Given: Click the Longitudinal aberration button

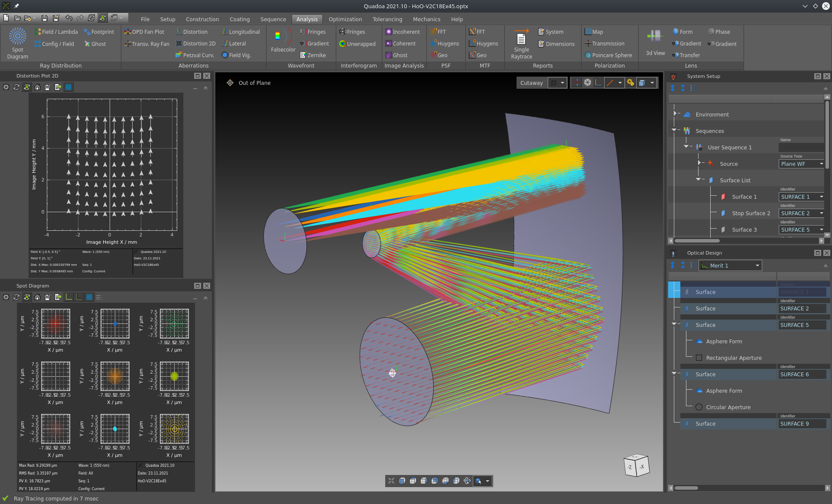Looking at the screenshot, I should pos(240,32).
